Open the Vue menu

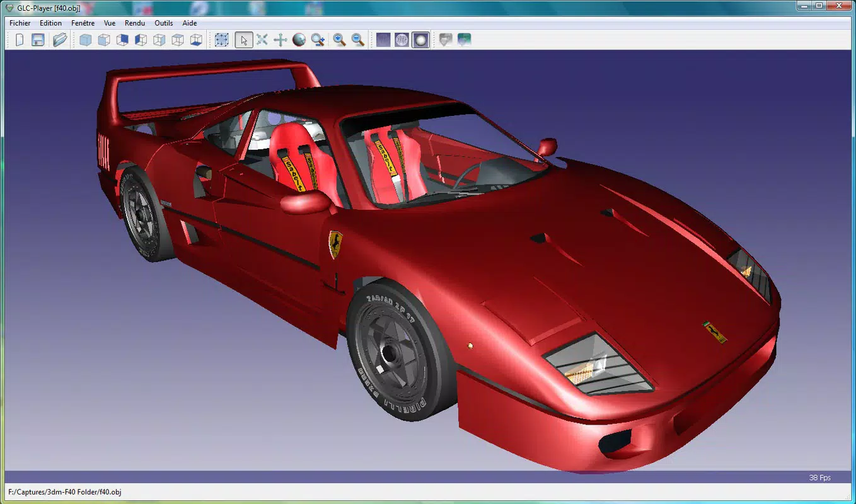[x=110, y=23]
